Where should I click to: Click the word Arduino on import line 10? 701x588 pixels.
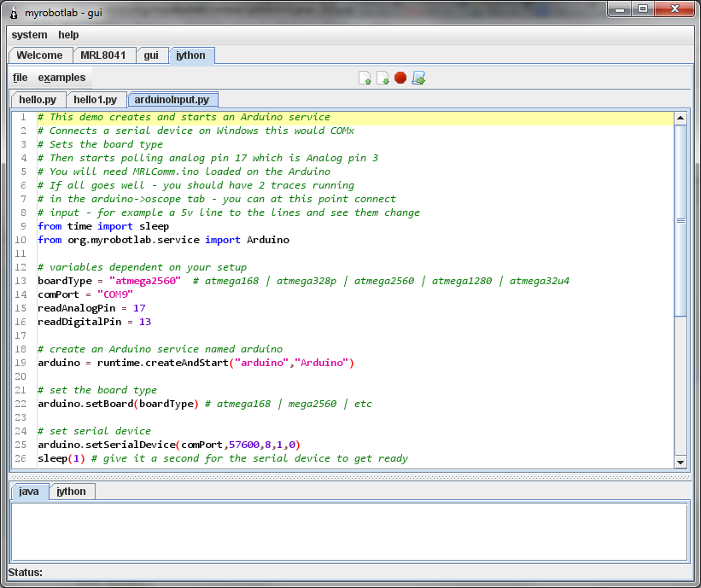pyautogui.click(x=268, y=240)
